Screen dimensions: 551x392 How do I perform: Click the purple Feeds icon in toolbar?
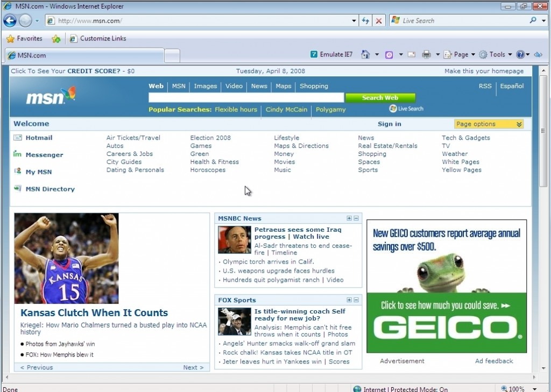point(389,54)
